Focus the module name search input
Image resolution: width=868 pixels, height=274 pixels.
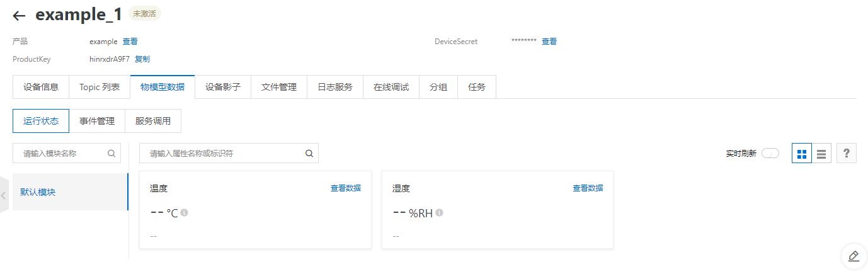pos(67,153)
